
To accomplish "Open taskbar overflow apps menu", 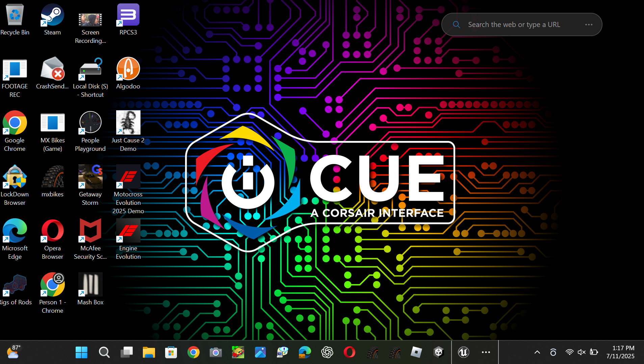I will coord(486,353).
